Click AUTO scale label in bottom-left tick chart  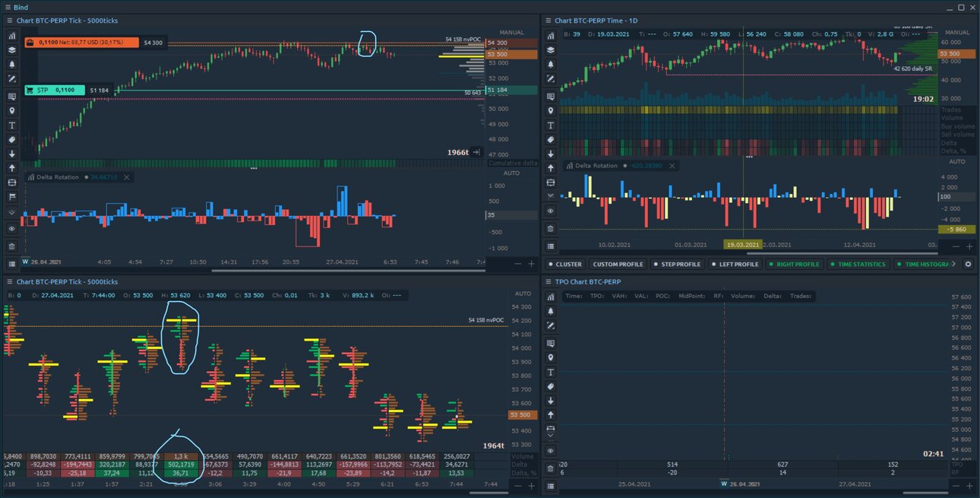[523, 293]
